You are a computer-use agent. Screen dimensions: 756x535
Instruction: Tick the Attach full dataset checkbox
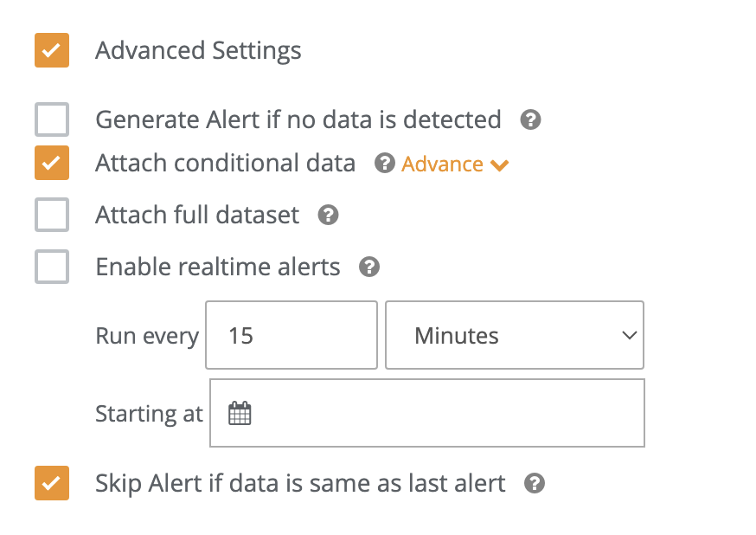(52, 215)
